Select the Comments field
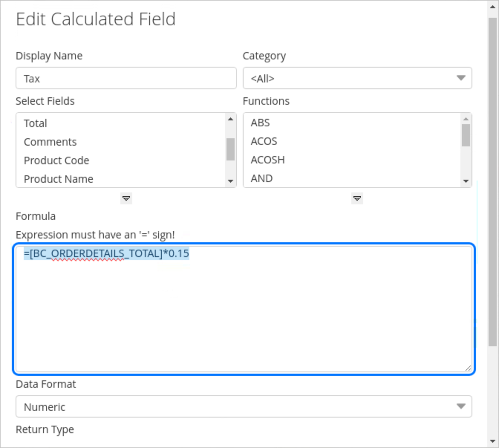499x448 pixels. tap(50, 142)
